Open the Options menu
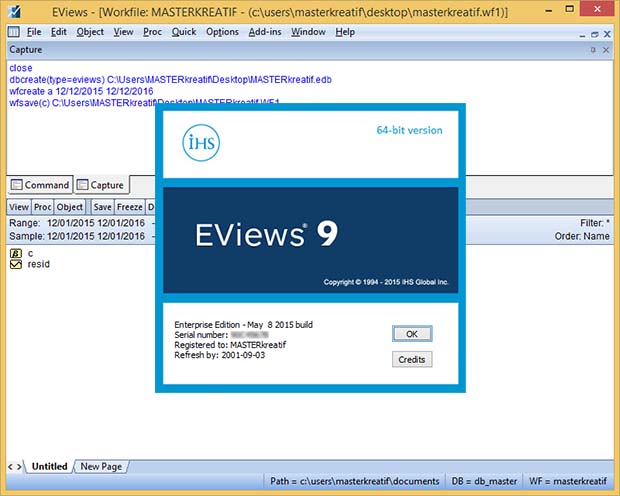The image size is (620, 496). [x=222, y=32]
